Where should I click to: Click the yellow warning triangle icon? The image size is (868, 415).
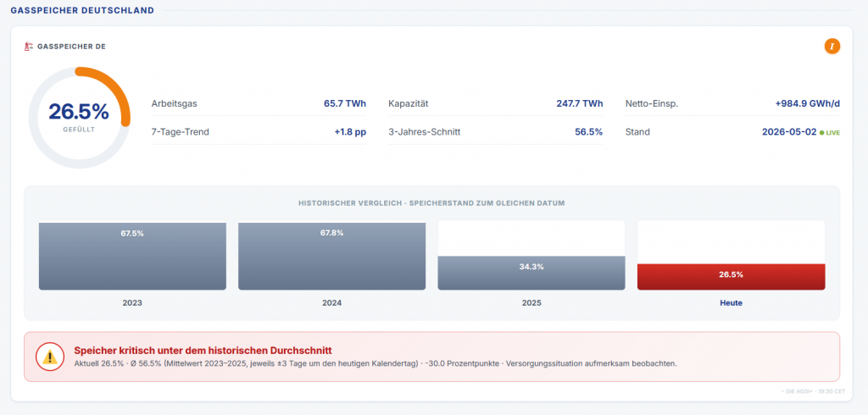(50, 357)
